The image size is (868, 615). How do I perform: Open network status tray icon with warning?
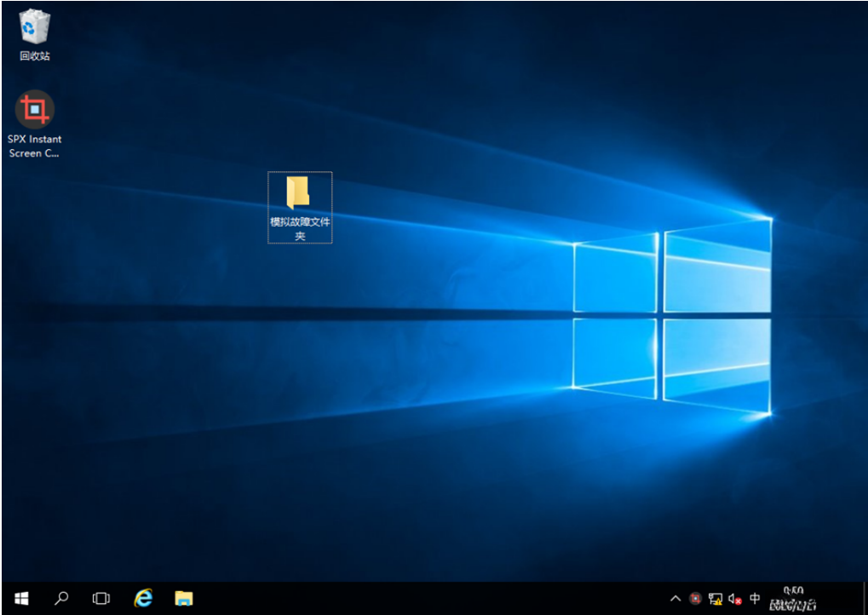pos(716,599)
